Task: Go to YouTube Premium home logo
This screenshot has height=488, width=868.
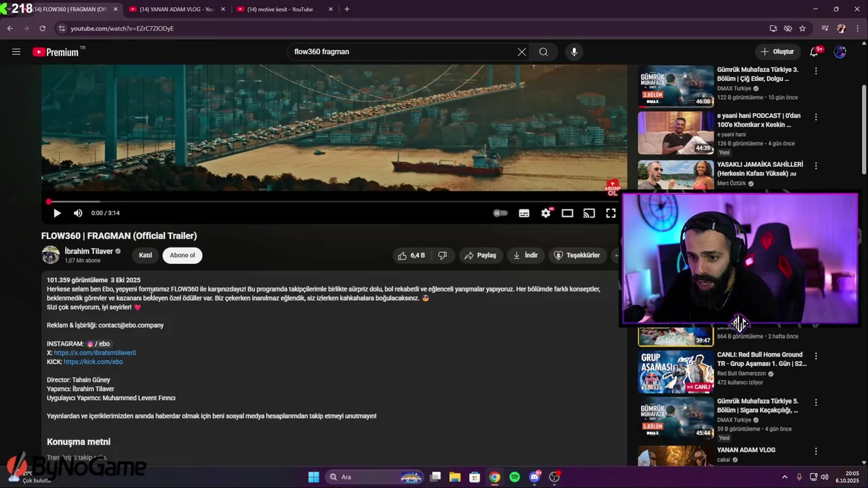Action: (56, 52)
